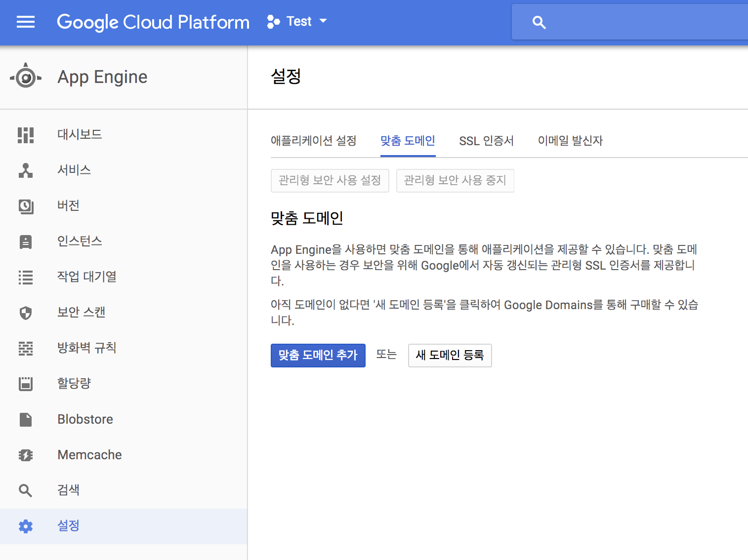The height and width of the screenshot is (560, 748).
Task: Select the 맞춤 도메인 tab
Action: point(408,141)
